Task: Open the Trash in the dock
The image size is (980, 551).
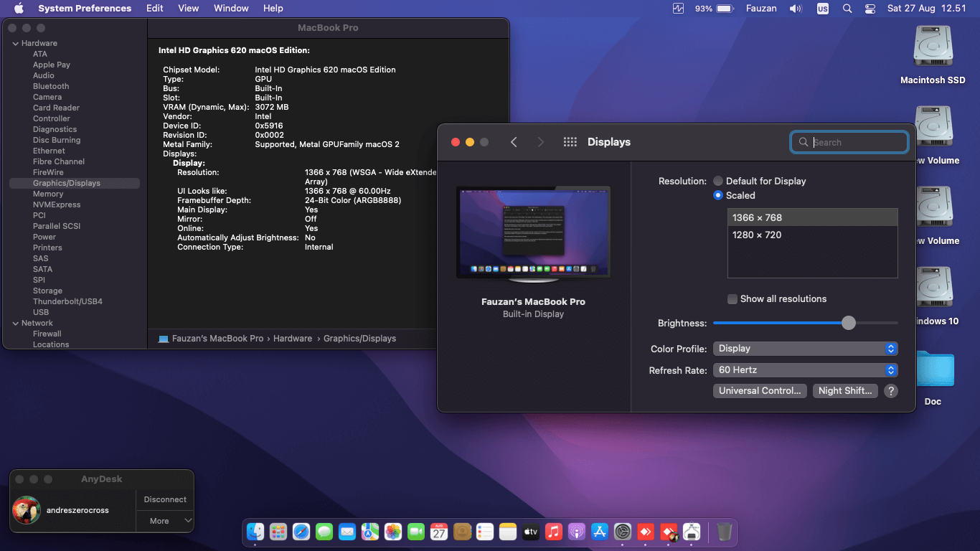Action: tap(724, 532)
